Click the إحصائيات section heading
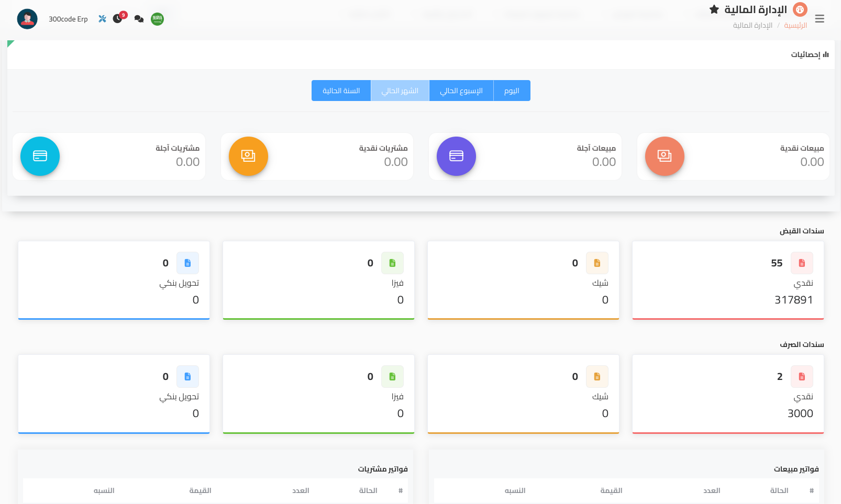Viewport: 841px width, 504px height. 805,54
